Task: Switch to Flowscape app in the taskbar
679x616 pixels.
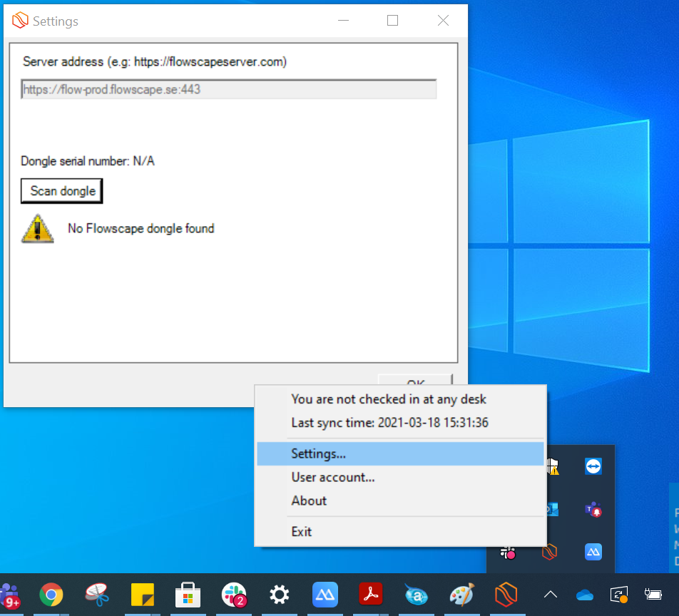Action: pyautogui.click(x=506, y=595)
